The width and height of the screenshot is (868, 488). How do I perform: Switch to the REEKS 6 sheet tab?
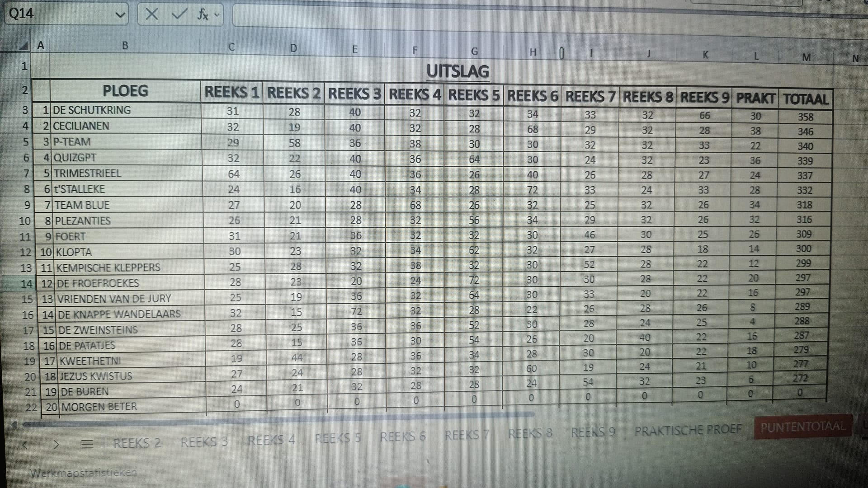[x=403, y=436]
